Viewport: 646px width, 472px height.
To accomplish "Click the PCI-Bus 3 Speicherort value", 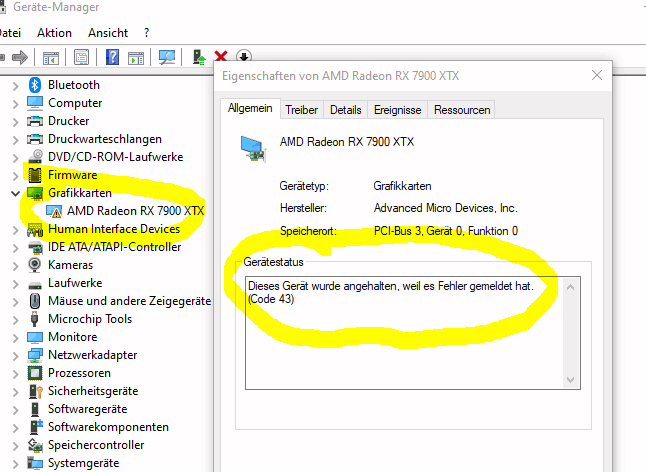I will click(446, 231).
